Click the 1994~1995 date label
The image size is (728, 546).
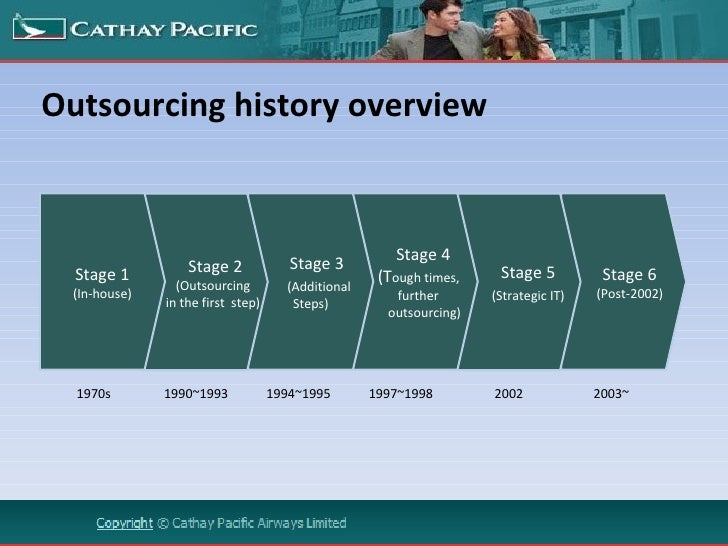(x=298, y=394)
